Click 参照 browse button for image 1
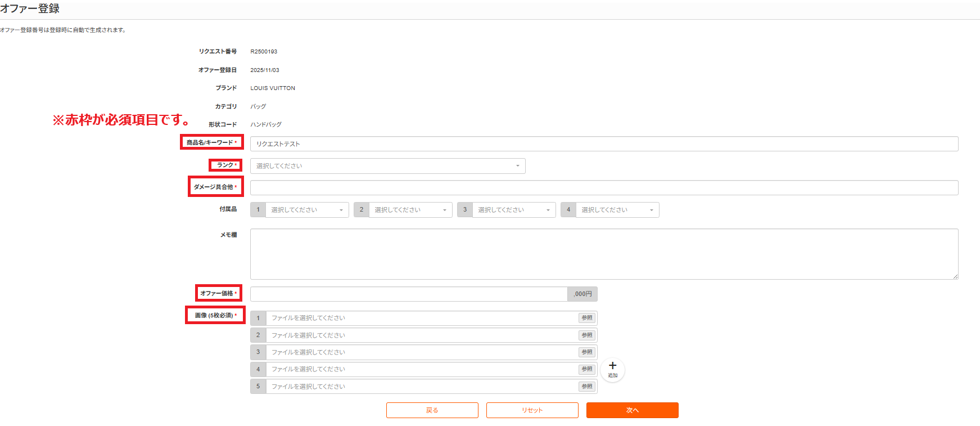980x426 pixels. [587, 318]
